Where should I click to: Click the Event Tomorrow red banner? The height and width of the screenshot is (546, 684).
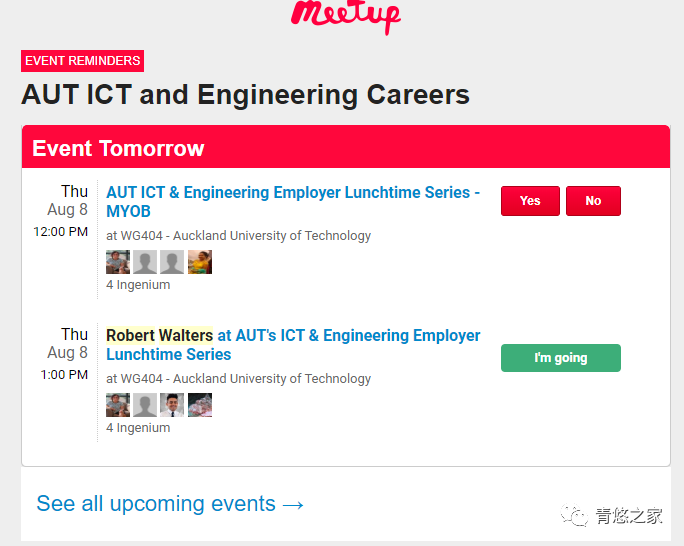tap(346, 147)
